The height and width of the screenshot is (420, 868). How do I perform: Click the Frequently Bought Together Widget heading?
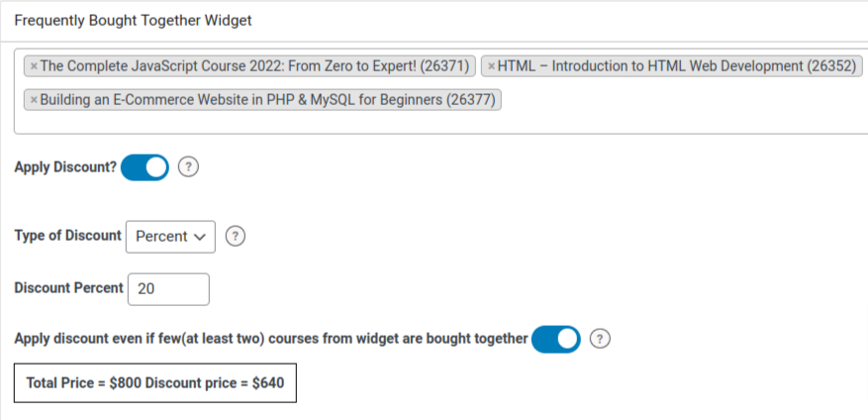tap(134, 20)
